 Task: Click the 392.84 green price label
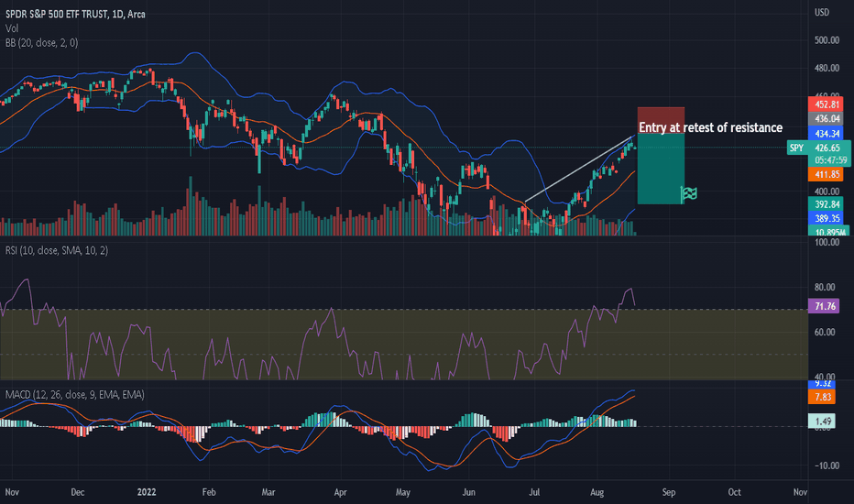827,204
